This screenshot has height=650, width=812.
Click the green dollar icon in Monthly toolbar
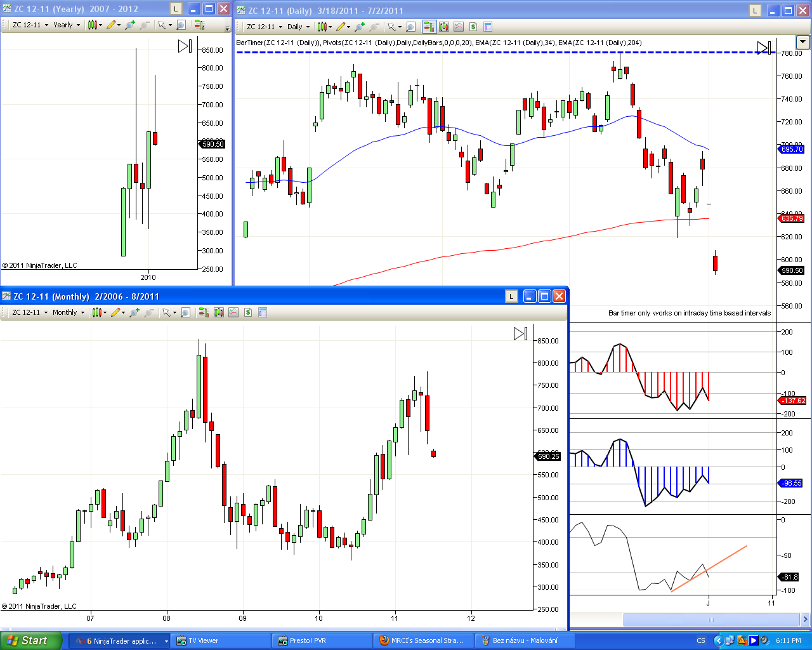point(248,312)
